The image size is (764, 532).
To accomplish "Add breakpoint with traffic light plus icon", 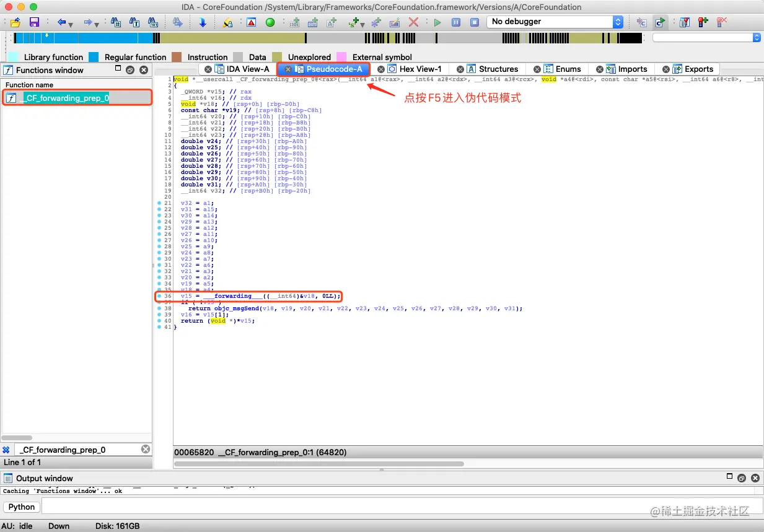I will 703,22.
